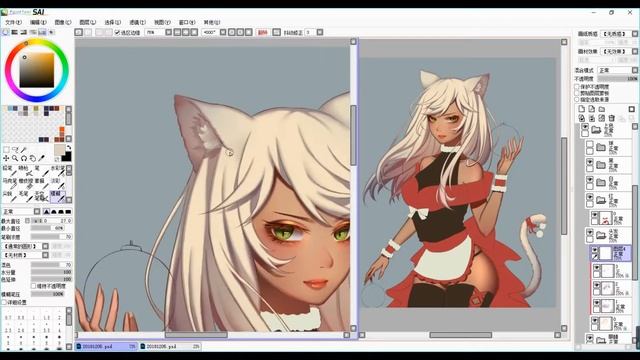
Task: Create a new linework layer
Action: point(591,109)
